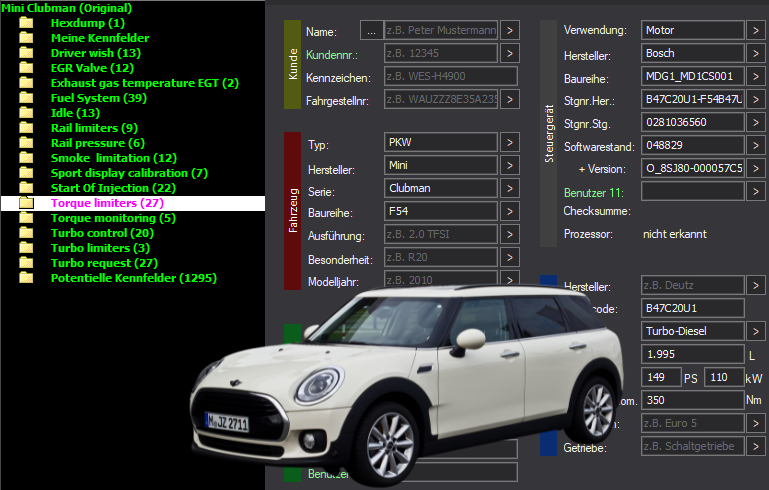769x490 pixels.
Task: Click the Idle (13) folder icon
Action: (26, 113)
